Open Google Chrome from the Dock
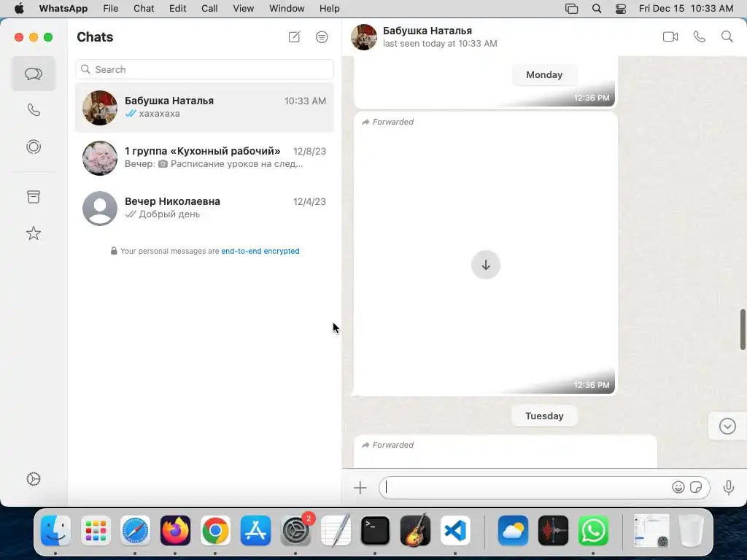The image size is (747, 560). pyautogui.click(x=215, y=531)
